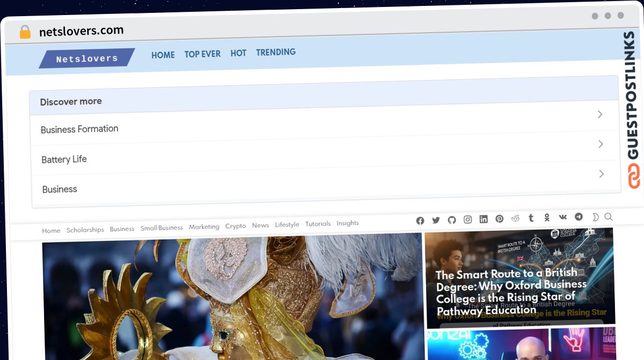Click the padlock icon beside the URL
The image size is (644, 360).
click(25, 32)
